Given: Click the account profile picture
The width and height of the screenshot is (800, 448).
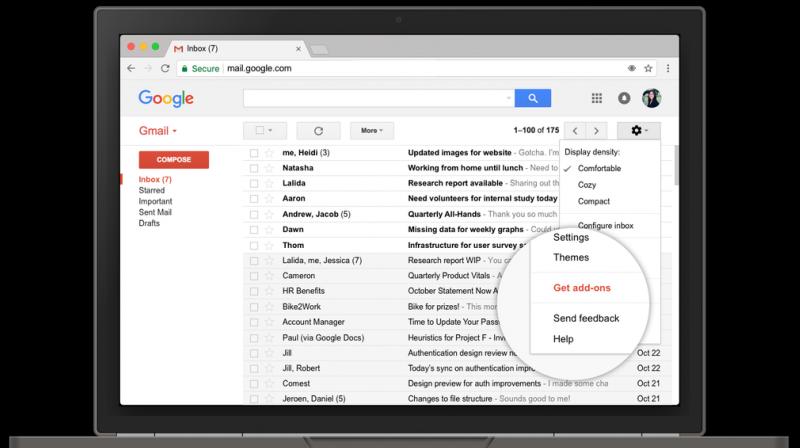Looking at the screenshot, I should pyautogui.click(x=652, y=98).
